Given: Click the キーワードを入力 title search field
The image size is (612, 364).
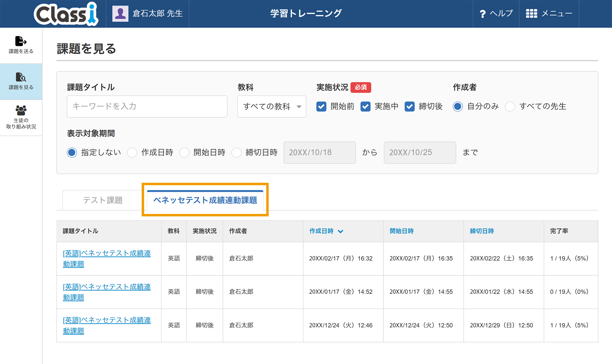Looking at the screenshot, I should coord(147,106).
